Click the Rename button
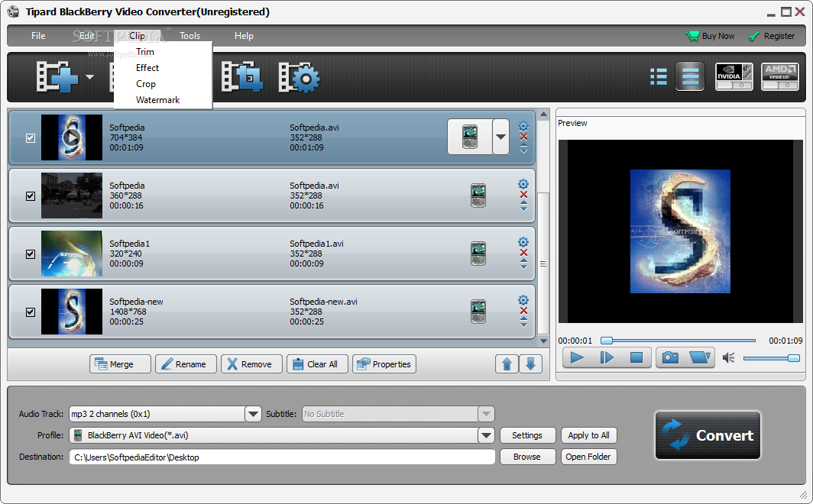The width and height of the screenshot is (813, 504). click(186, 364)
